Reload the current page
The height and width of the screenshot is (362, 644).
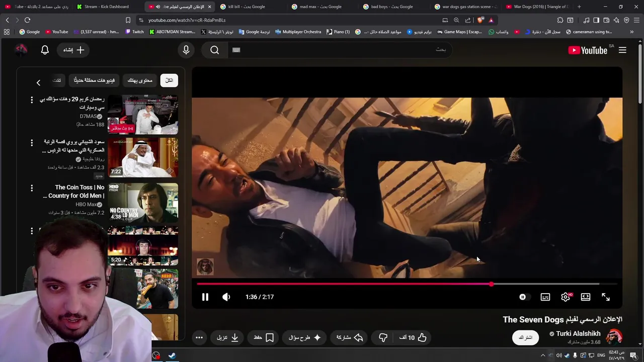(x=27, y=20)
